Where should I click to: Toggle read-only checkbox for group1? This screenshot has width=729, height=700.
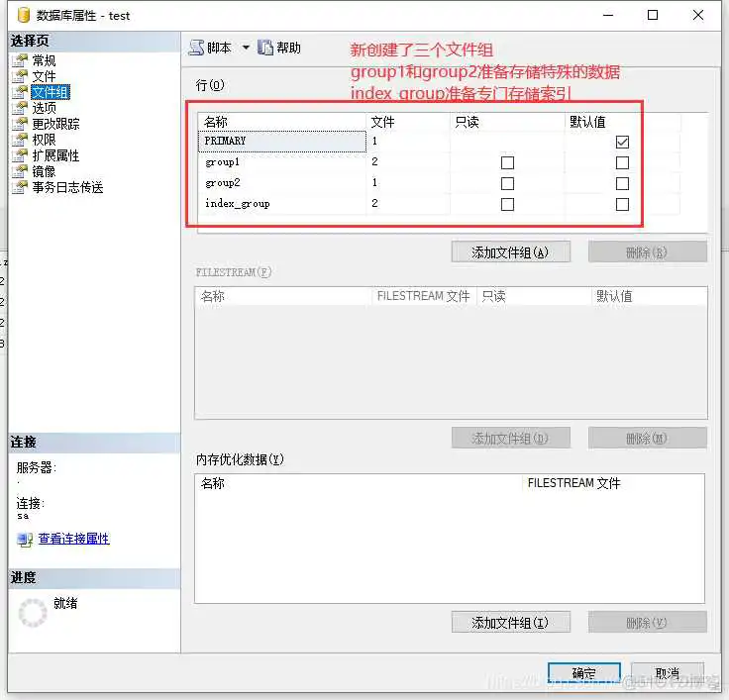pyautogui.click(x=507, y=162)
